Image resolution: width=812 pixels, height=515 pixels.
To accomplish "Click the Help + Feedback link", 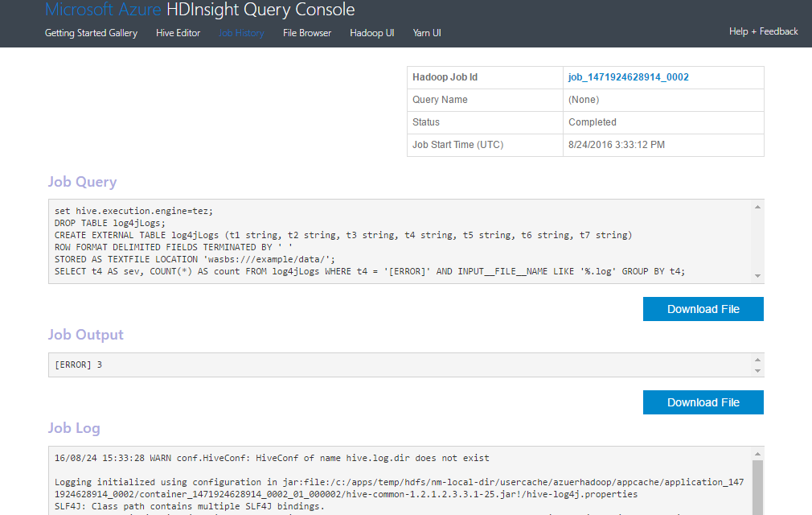I will (763, 31).
